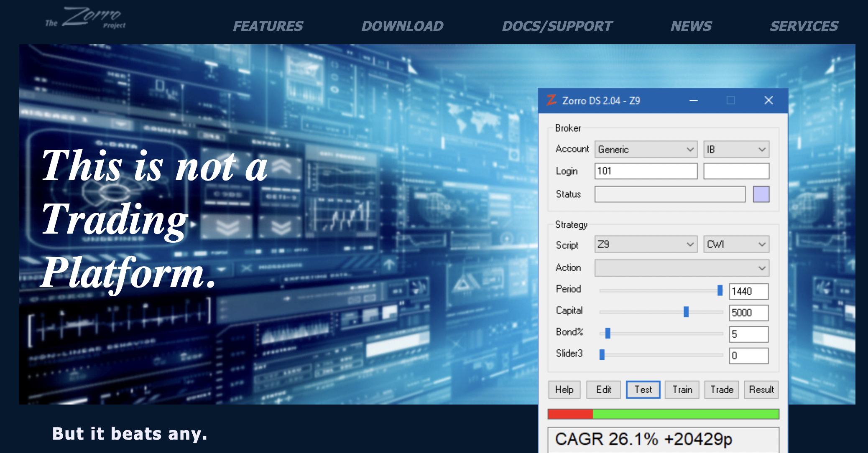Image resolution: width=868 pixels, height=453 pixels.
Task: Click the Train button
Action: click(682, 389)
